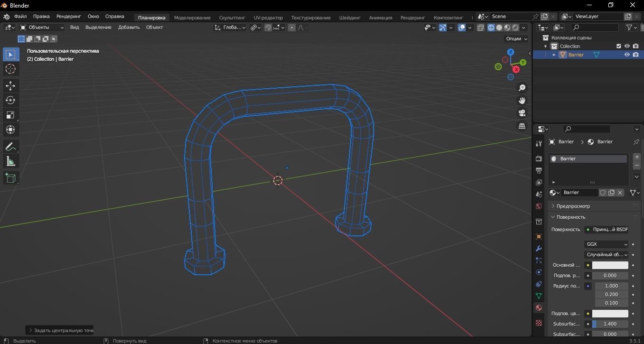Screen dimensions: 644x344
Task: Toggle camera view icon in viewport
Action: pyautogui.click(x=522, y=113)
